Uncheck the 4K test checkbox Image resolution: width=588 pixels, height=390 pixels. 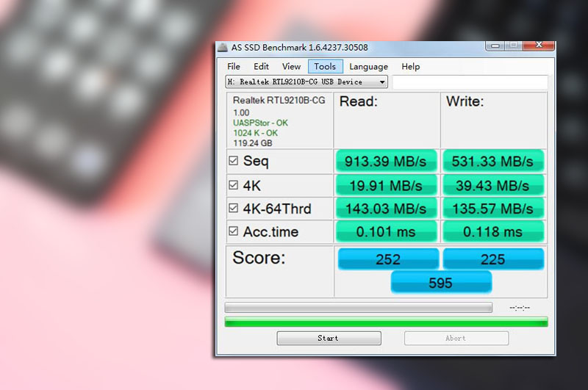pos(233,185)
